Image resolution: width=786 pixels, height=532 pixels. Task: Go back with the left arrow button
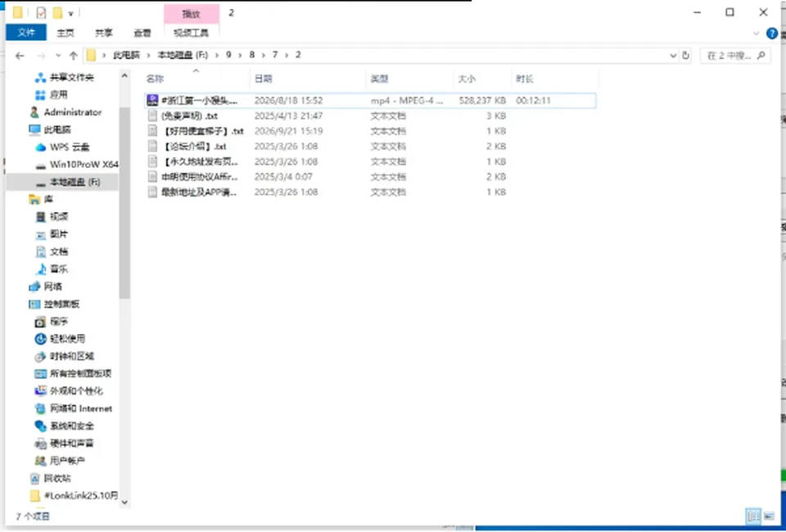[20, 56]
